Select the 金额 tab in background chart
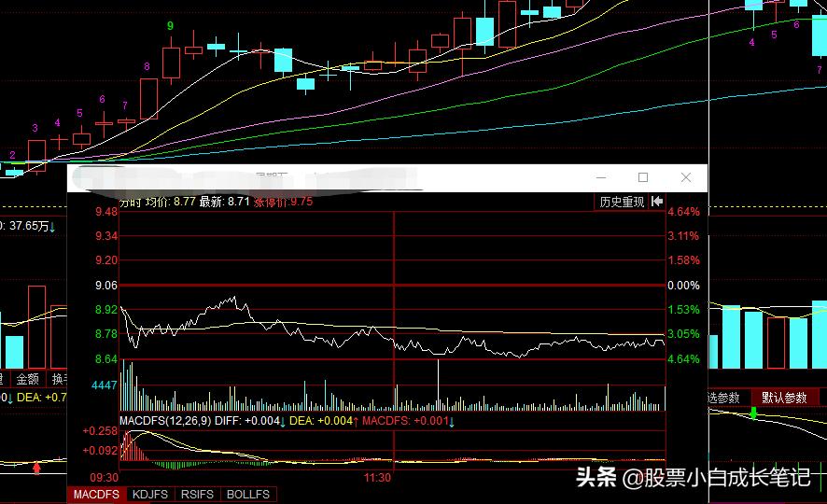This screenshot has height=504, width=827. click(27, 379)
